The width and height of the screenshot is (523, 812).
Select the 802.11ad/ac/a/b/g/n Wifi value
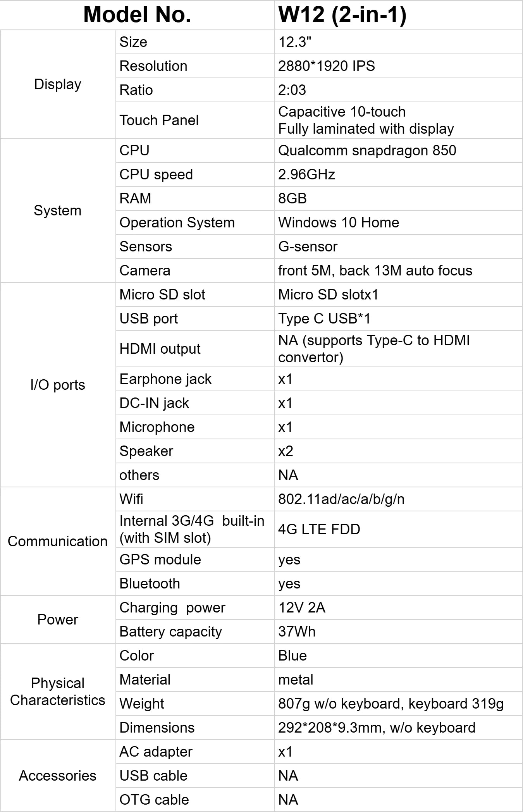tap(341, 499)
